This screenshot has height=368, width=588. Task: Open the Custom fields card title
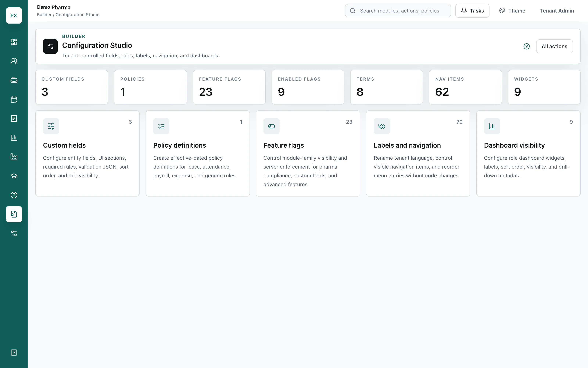coord(64,145)
